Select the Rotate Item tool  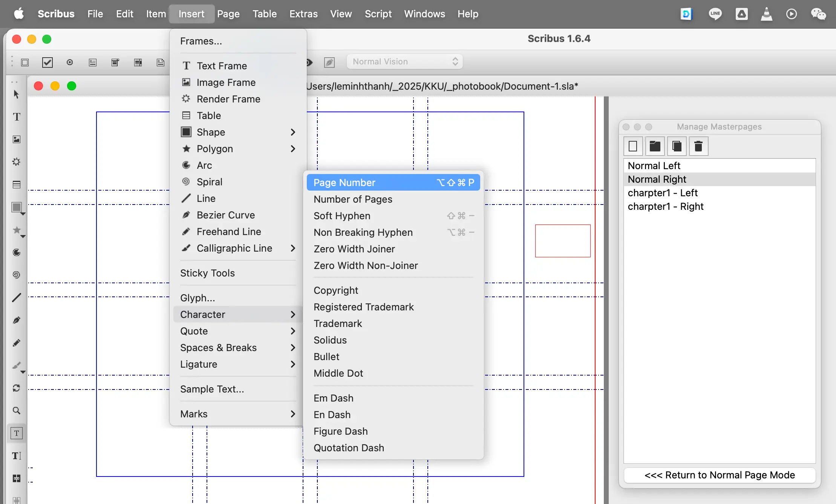(16, 388)
